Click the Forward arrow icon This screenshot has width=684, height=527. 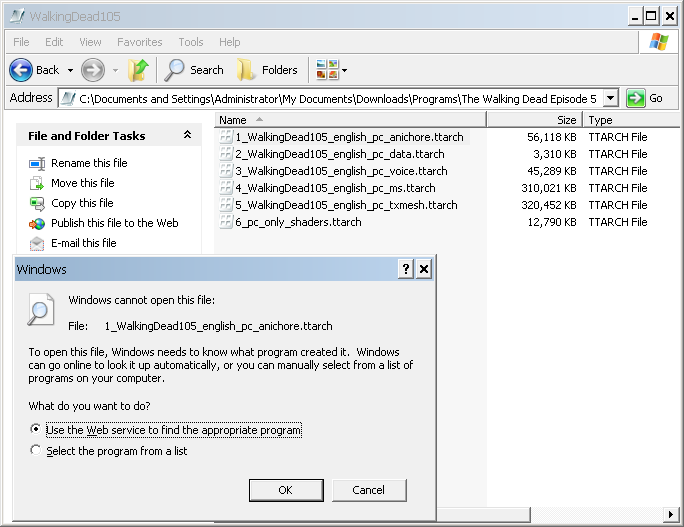(x=93, y=70)
